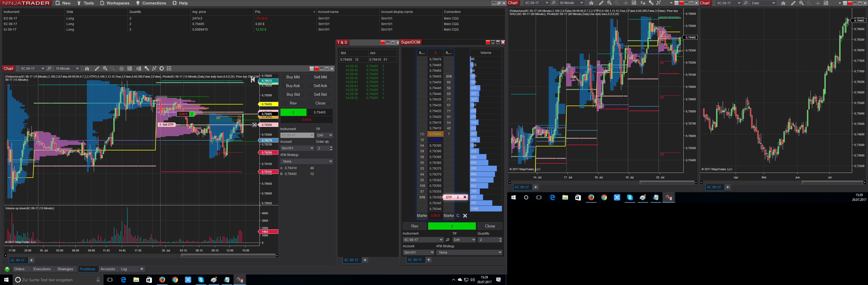The width and height of the screenshot is (868, 285).
Task: Click Buy Ask in Chart Trader
Action: [x=293, y=86]
